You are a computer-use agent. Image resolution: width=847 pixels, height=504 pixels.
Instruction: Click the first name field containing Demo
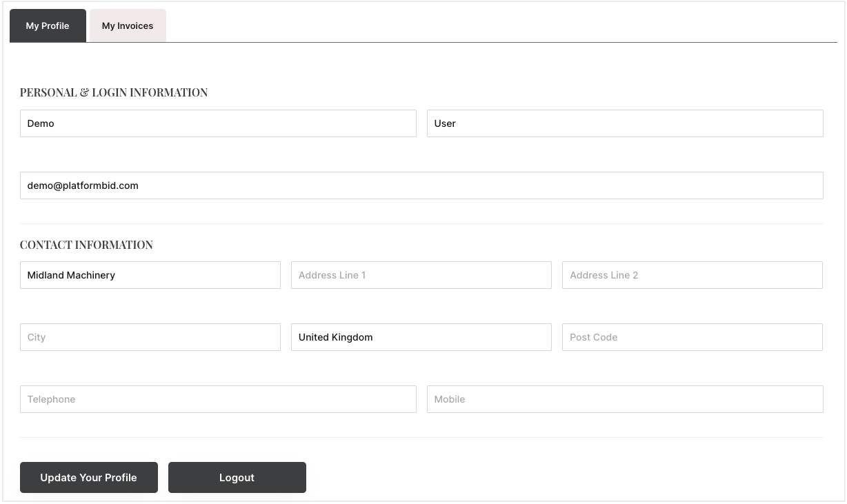point(218,123)
